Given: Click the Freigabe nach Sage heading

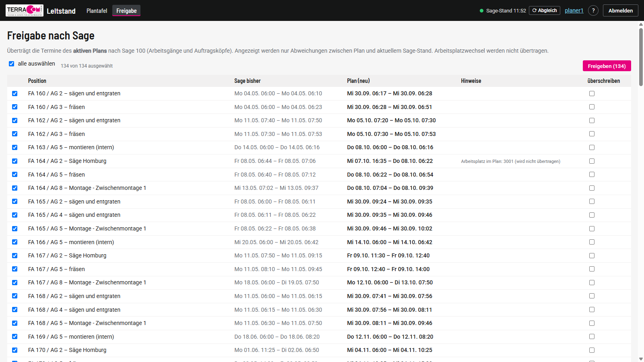Looking at the screenshot, I should click(x=51, y=36).
